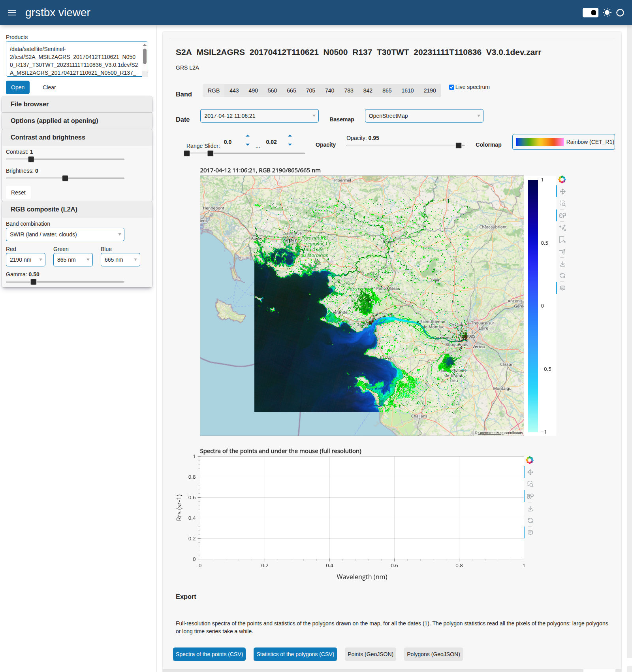Open the Date dropdown
The width and height of the screenshot is (632, 672).
[259, 116]
